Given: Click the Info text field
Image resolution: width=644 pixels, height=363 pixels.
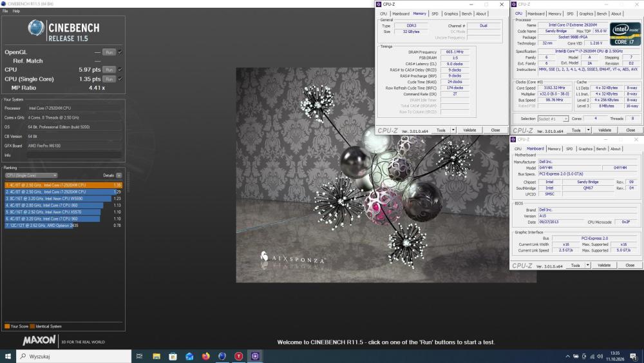Looking at the screenshot, I should 74,155.
